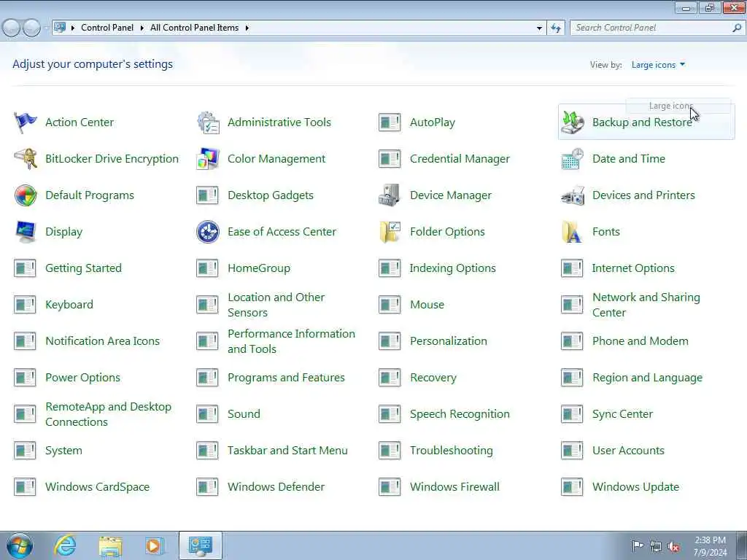Click the Show desktop strip beside the clock
This screenshot has width=747, height=560.
tap(741, 545)
